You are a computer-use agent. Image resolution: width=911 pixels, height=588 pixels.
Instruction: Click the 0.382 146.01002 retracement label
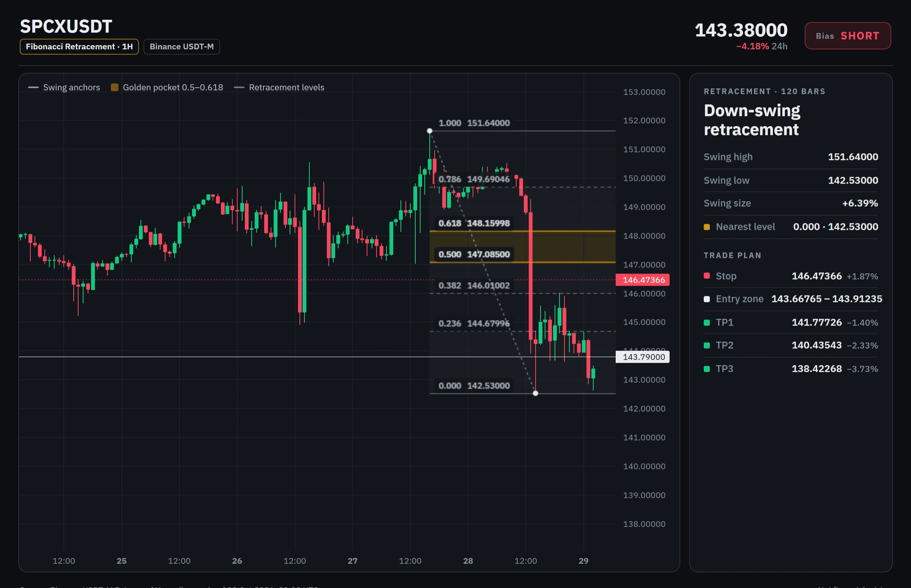click(474, 286)
